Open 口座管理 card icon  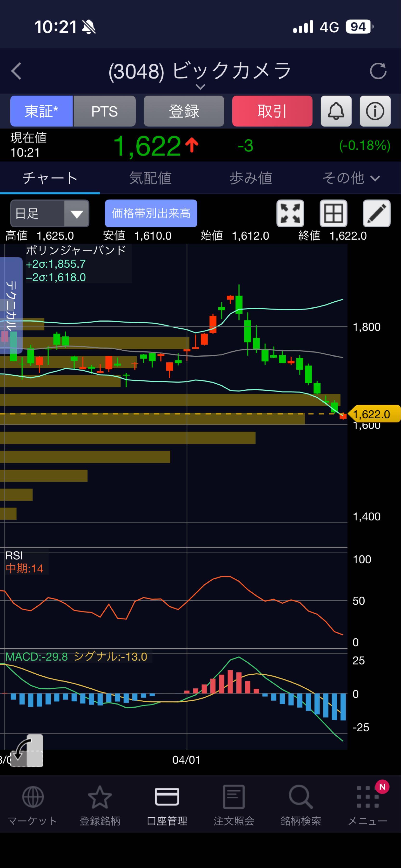click(x=167, y=797)
